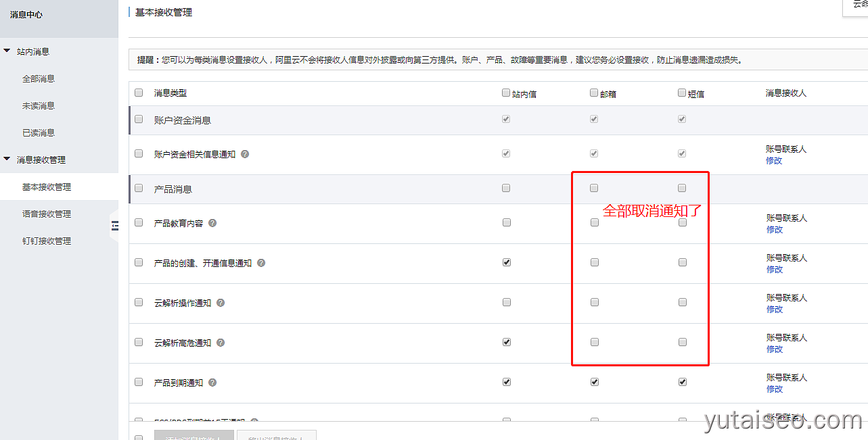Open 未读消息 in the sidebar

click(x=39, y=106)
